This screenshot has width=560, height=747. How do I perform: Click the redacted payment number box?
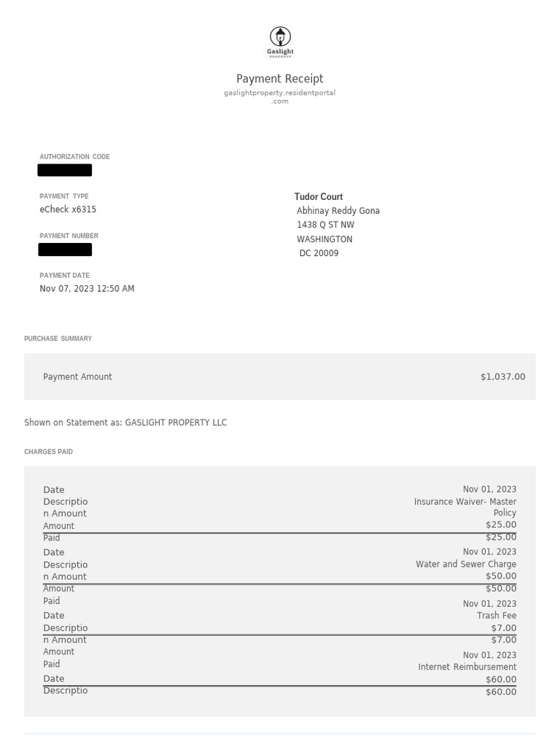(65, 250)
